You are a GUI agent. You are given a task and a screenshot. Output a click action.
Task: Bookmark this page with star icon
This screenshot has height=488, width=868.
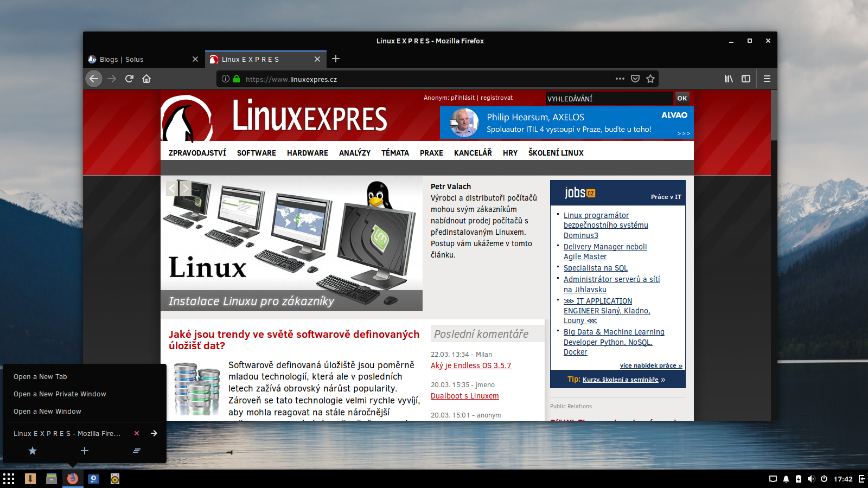650,79
